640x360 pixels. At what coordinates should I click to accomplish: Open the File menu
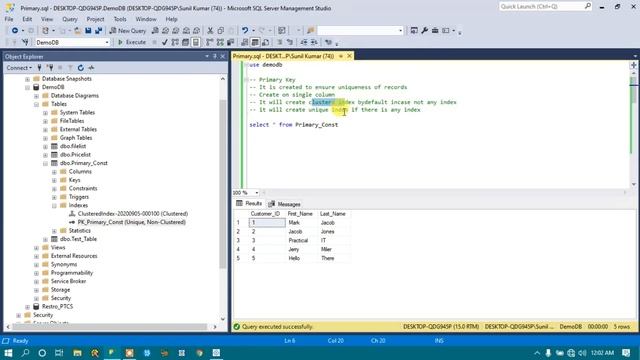pyautogui.click(x=9, y=19)
